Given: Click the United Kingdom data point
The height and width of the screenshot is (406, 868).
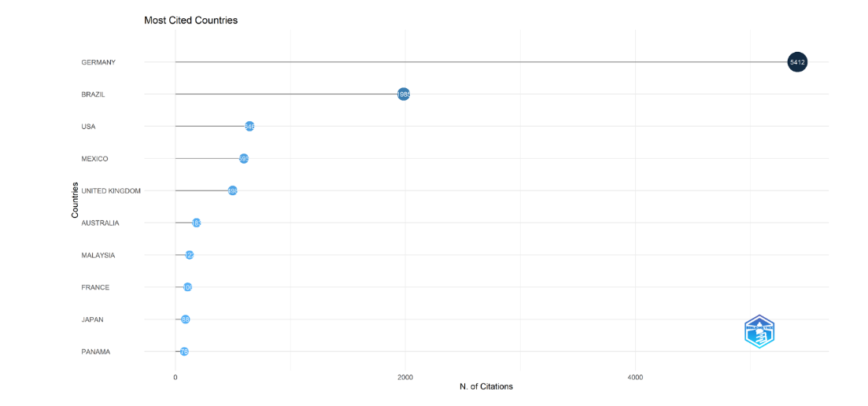Looking at the screenshot, I should pyautogui.click(x=232, y=191).
